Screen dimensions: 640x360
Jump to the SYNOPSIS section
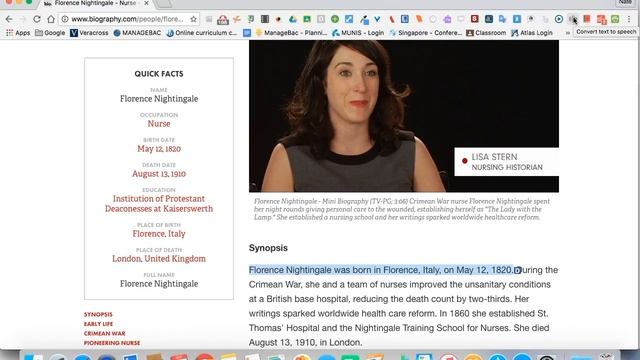point(98,314)
